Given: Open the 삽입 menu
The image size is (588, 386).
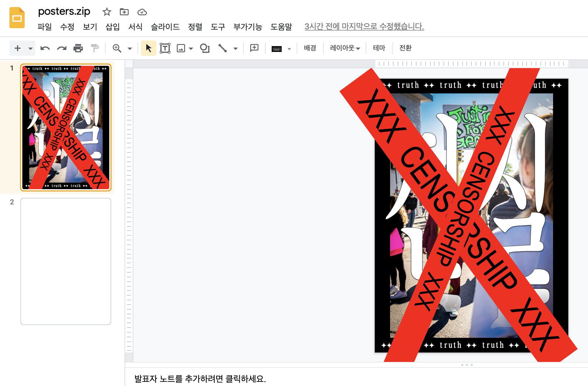Looking at the screenshot, I should 112,27.
